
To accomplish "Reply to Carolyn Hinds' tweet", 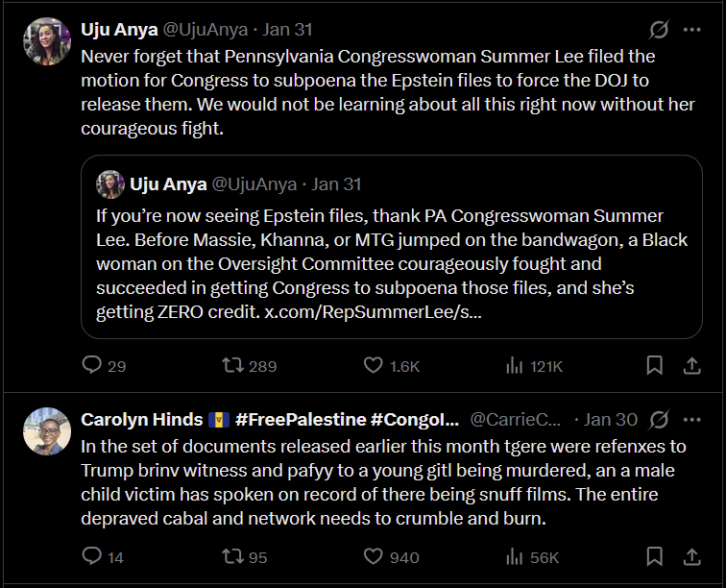I will pos(93,555).
